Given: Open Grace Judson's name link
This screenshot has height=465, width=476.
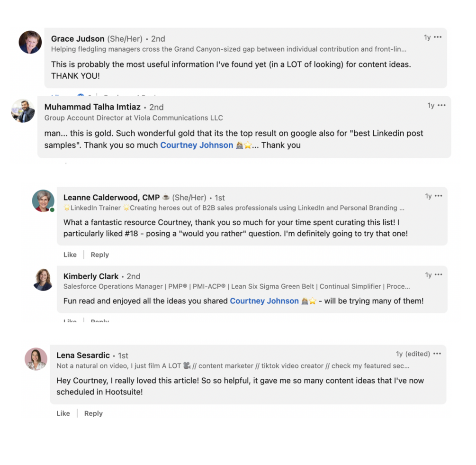Looking at the screenshot, I should (78, 39).
